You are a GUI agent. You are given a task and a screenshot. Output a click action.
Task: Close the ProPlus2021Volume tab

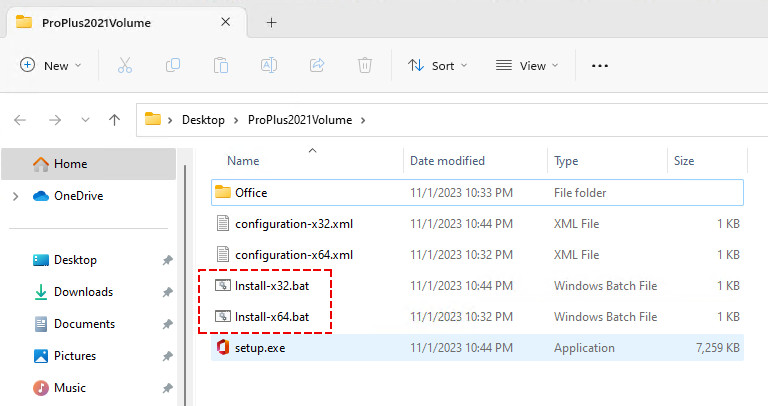225,22
